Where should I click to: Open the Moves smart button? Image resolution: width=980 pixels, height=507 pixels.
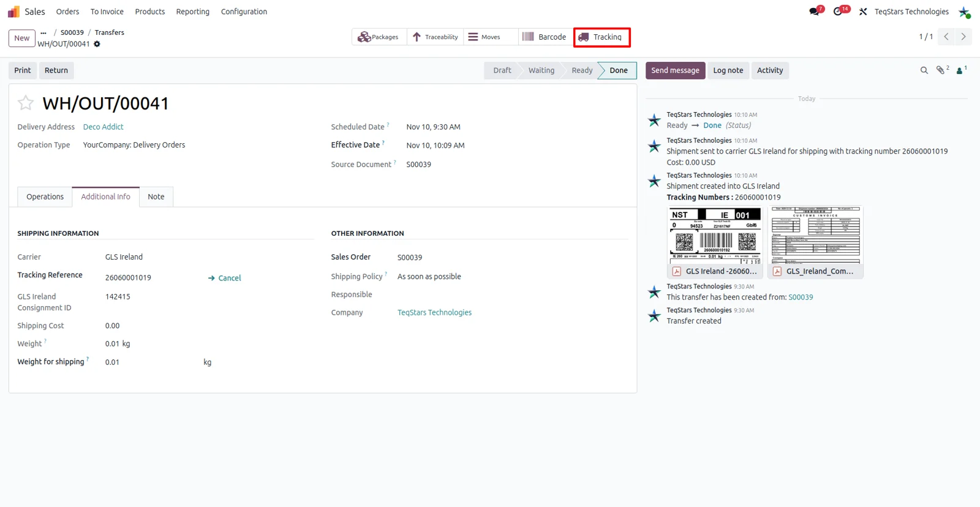491,37
